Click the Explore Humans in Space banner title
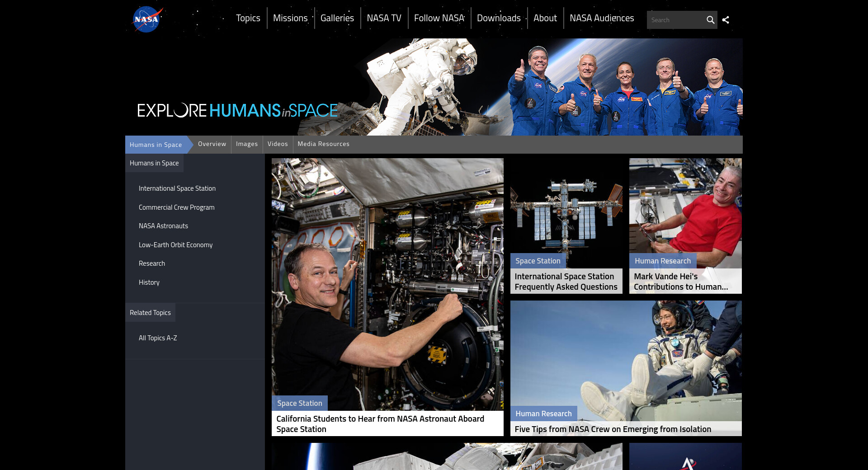 tap(238, 110)
